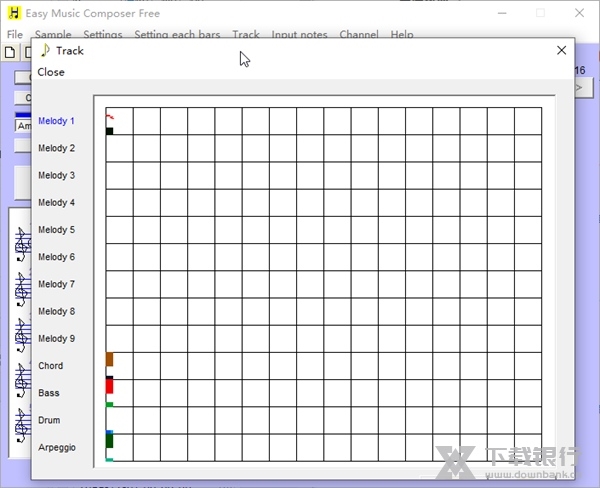Open the Channel menu
This screenshot has height=488, width=600.
359,35
